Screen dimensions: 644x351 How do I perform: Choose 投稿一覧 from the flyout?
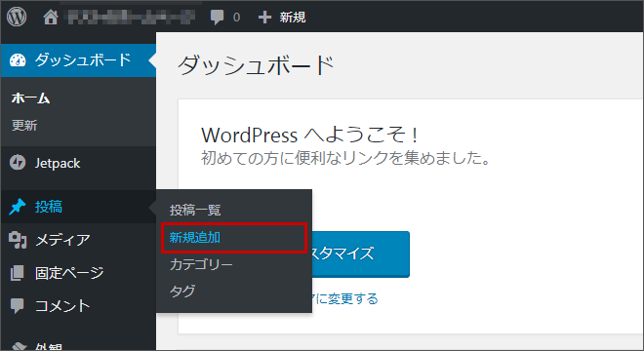tap(195, 211)
